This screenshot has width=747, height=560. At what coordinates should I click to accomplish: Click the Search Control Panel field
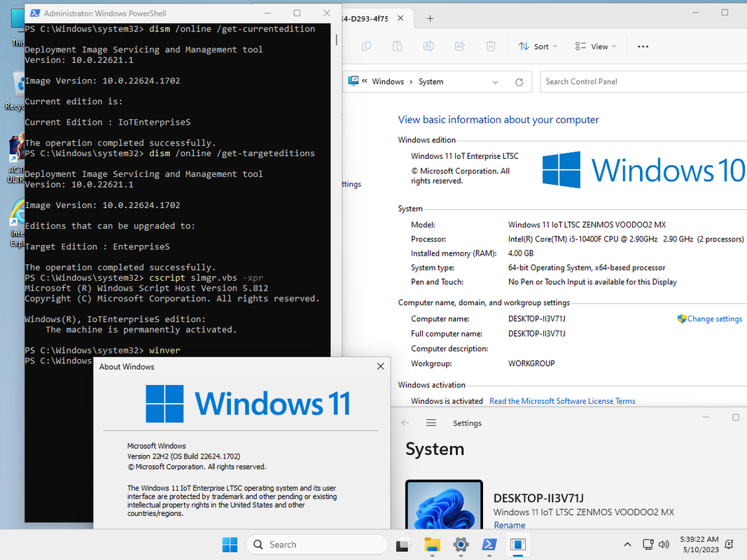pos(643,81)
